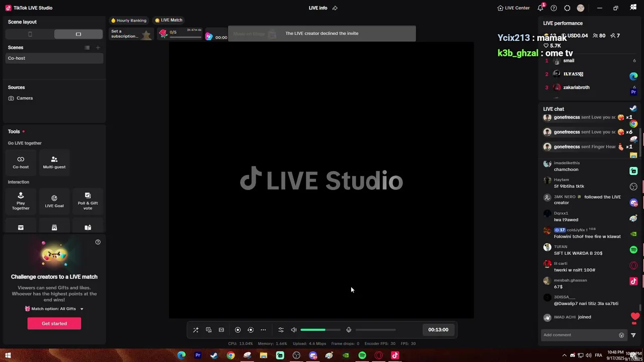Viewport: 644px width, 362px height.
Task: Open the scenes list view icon
Action: [x=87, y=47]
